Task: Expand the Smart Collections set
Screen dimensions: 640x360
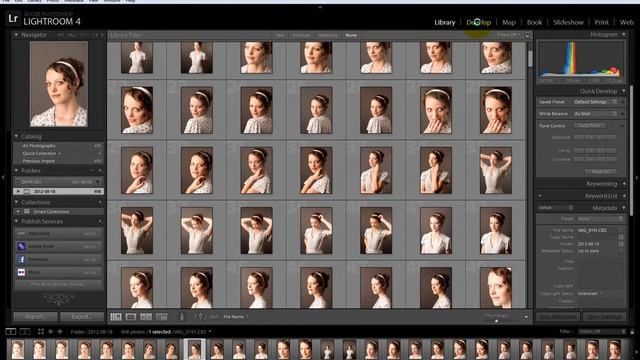Action: coord(18,211)
